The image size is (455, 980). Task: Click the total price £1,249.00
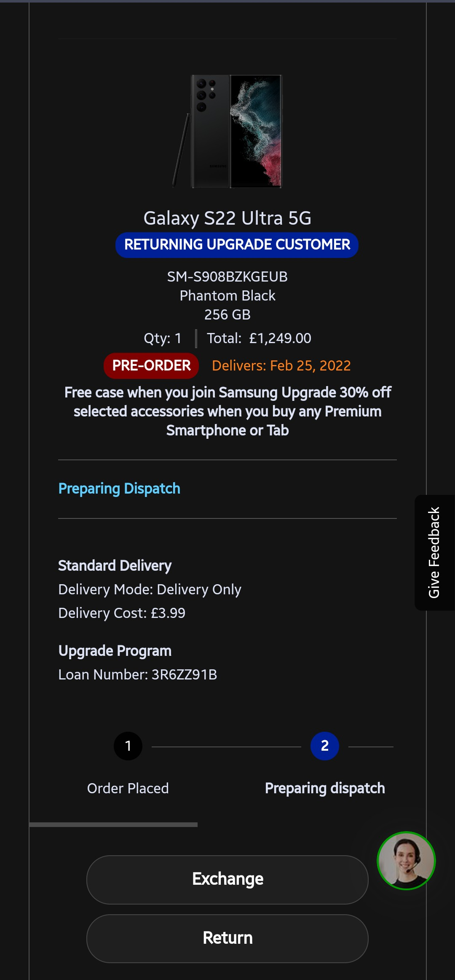pos(280,338)
